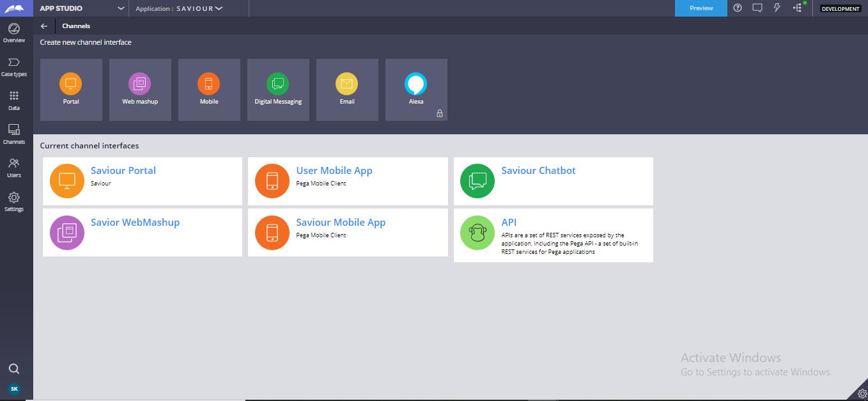
Task: Create a new Email channel
Action: coord(347,90)
